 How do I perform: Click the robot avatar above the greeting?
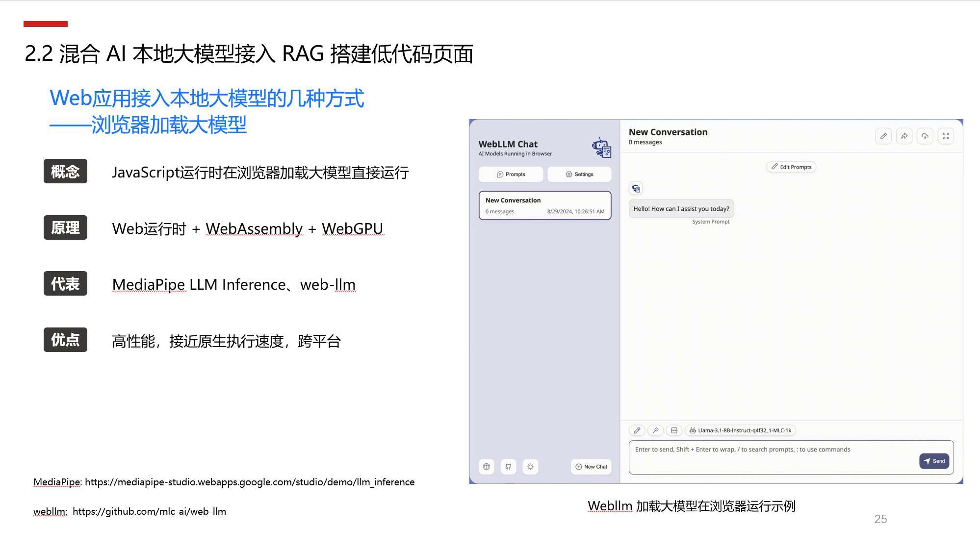636,188
